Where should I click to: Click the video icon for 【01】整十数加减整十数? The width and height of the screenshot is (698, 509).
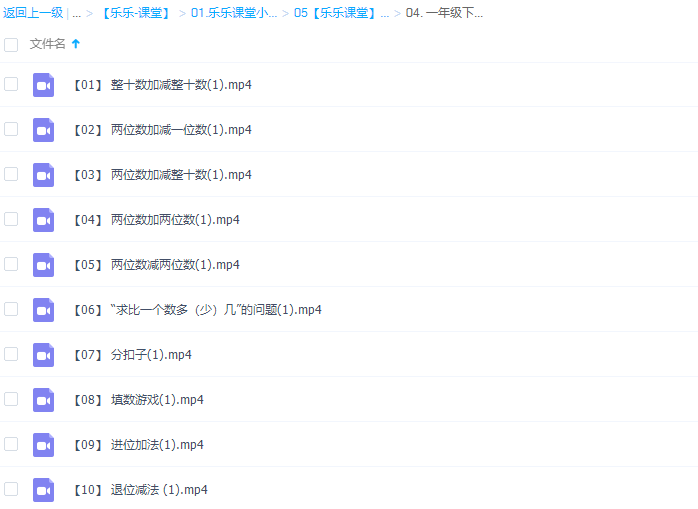tap(43, 85)
